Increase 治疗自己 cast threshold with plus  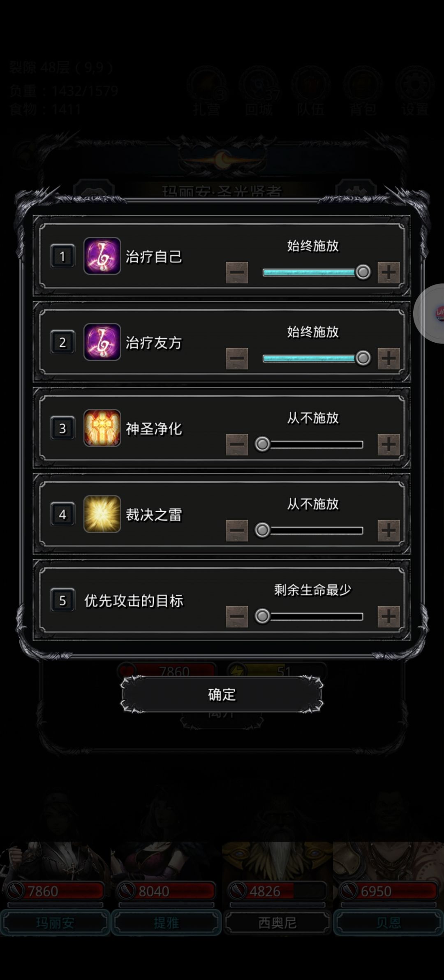pos(388,272)
